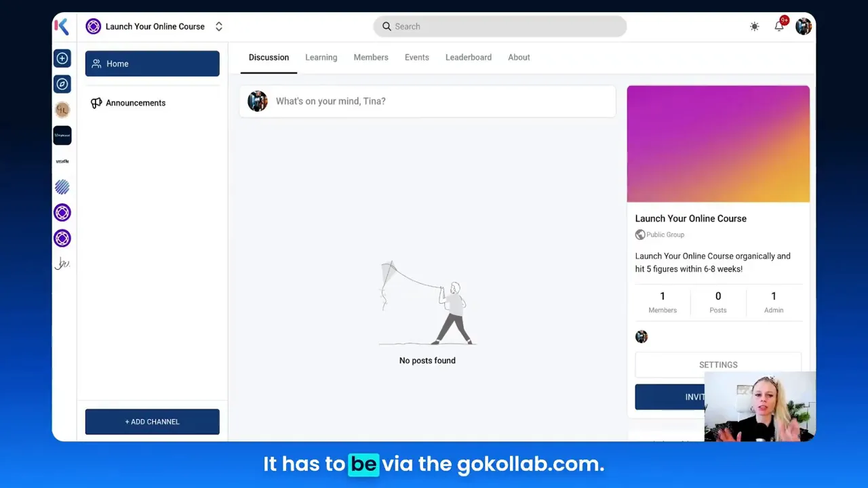Click the card title "Launch Your Online Course"

[691, 218]
